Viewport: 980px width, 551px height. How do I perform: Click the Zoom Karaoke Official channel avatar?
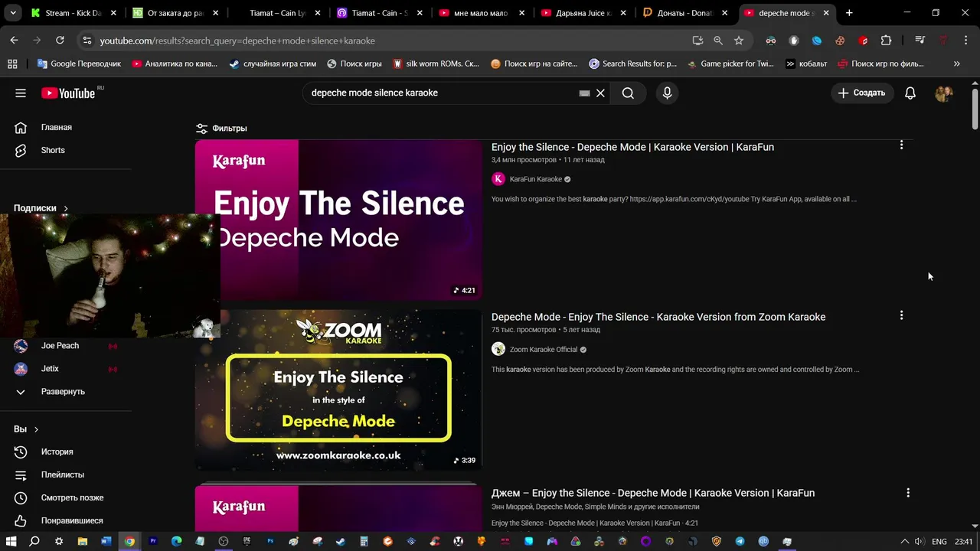coord(498,349)
